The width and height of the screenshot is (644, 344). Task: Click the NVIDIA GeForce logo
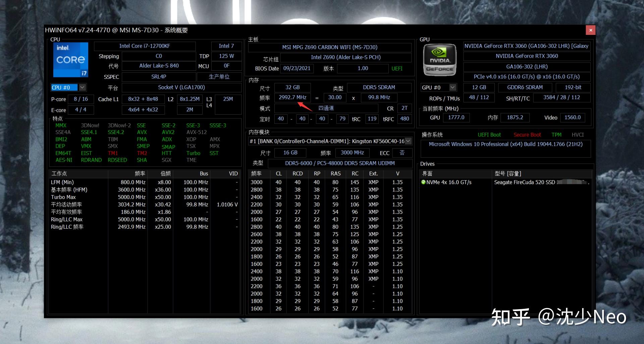tap(440, 60)
